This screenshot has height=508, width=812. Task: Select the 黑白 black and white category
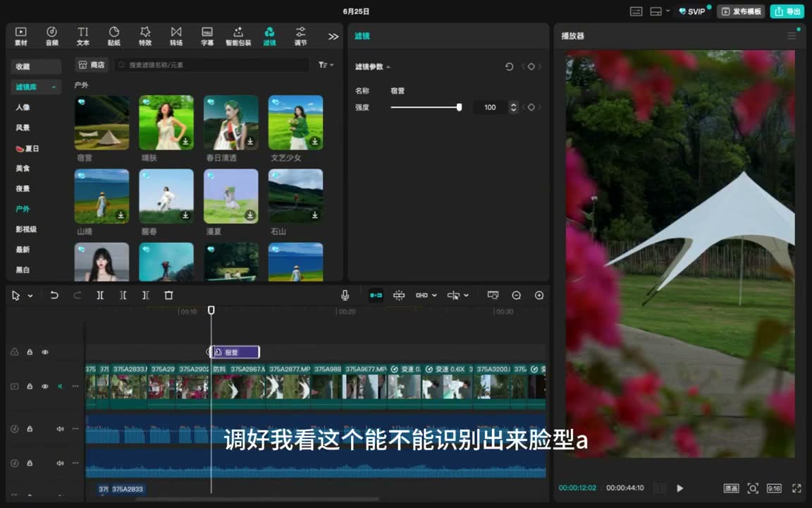(x=23, y=270)
